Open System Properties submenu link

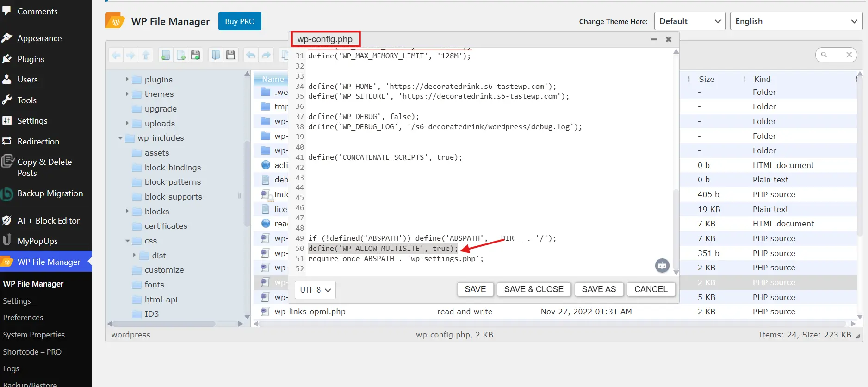coord(33,335)
